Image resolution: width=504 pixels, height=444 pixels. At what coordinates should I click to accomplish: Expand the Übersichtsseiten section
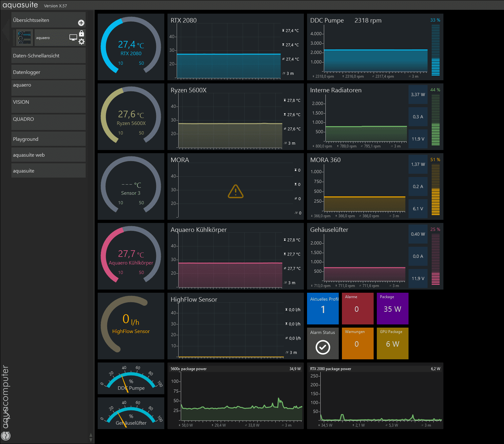point(49,20)
